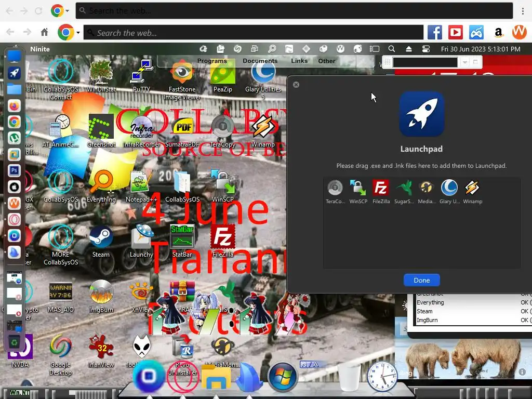Screen dimensions: 532x399
Task: Click the back arrow beside the home button
Action: point(10,32)
